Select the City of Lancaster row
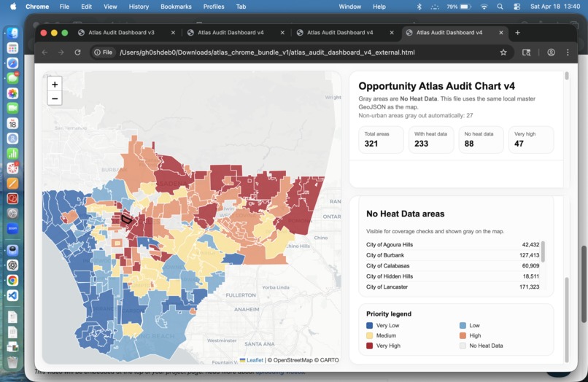Viewport: 588px width, 382px height. click(452, 286)
